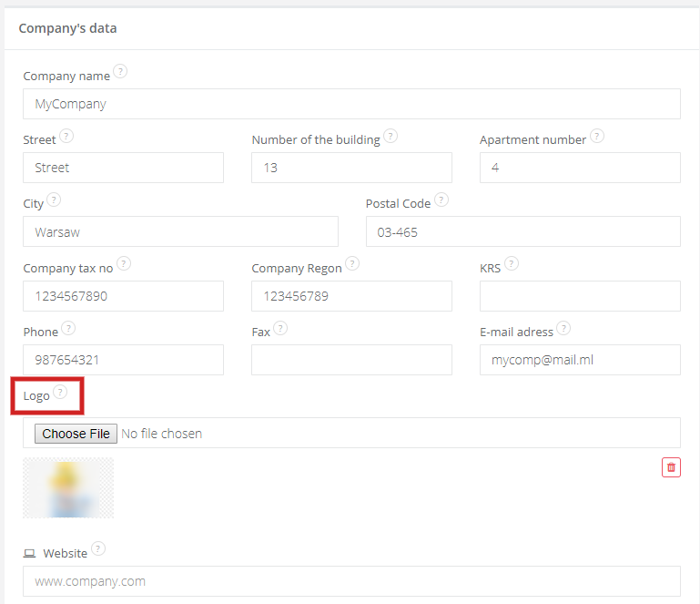Viewport: 700px width, 604px height.
Task: Click the E-mail adress label
Action: point(516,332)
